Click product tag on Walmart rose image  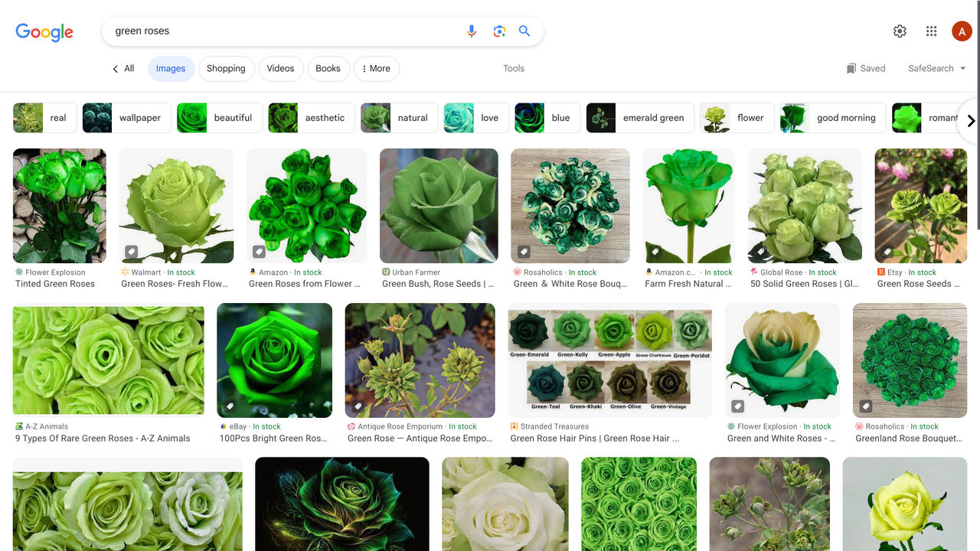click(x=132, y=251)
